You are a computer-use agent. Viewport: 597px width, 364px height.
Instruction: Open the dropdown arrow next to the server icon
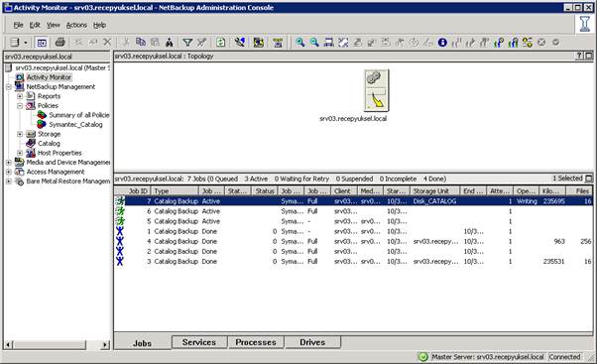click(26, 43)
